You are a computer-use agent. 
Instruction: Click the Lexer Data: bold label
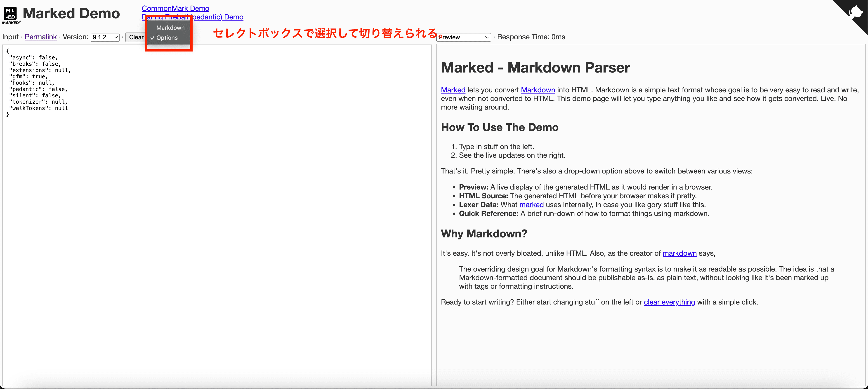pos(479,205)
